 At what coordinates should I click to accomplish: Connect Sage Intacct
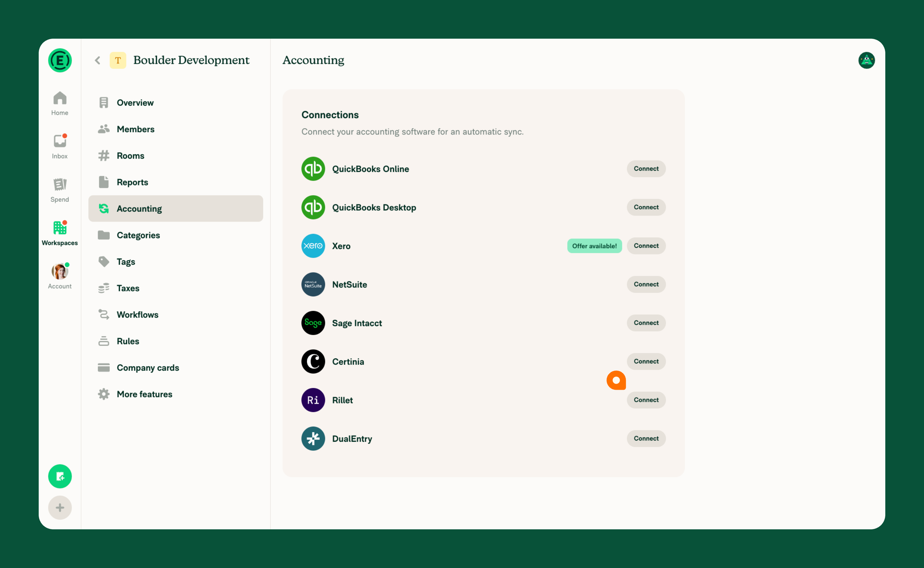pos(646,323)
